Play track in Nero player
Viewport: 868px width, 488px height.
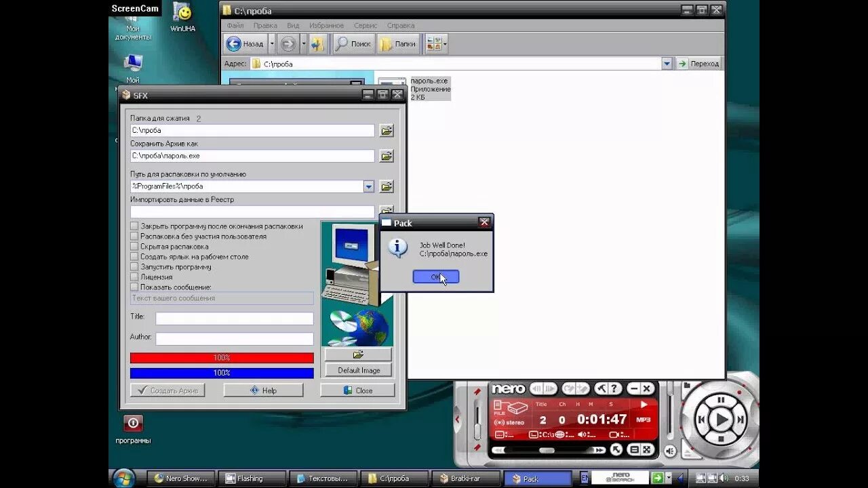coord(722,420)
